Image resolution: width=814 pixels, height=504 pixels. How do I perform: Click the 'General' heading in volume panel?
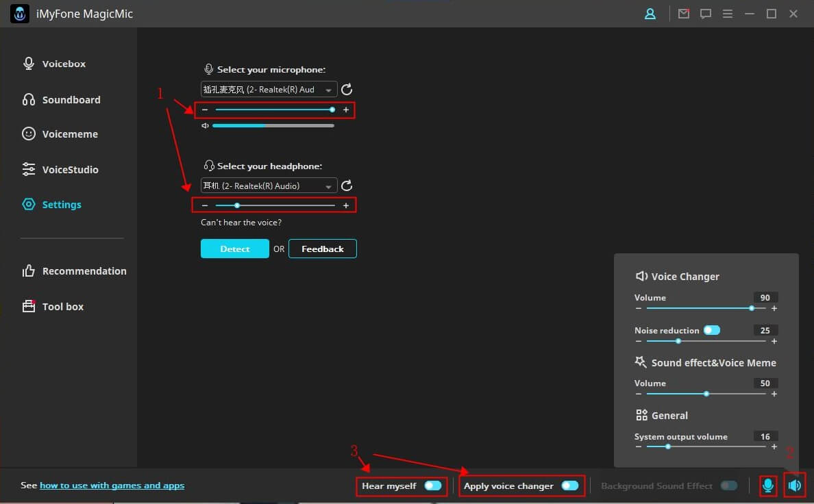669,415
